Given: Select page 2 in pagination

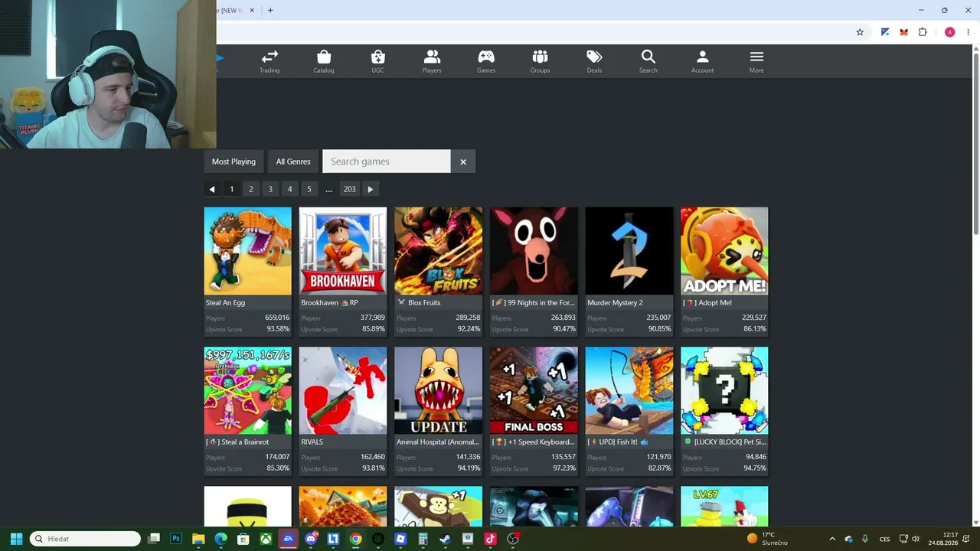Looking at the screenshot, I should [x=250, y=189].
